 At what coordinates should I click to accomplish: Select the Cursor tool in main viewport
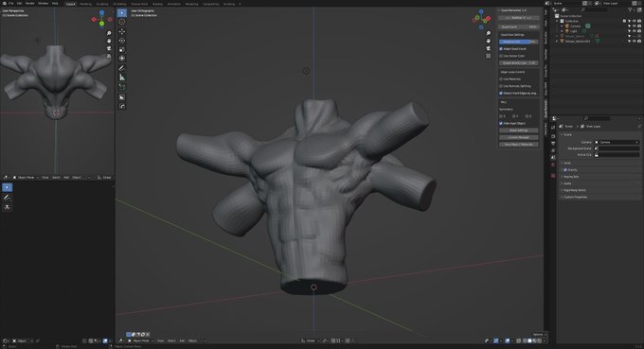[122, 22]
